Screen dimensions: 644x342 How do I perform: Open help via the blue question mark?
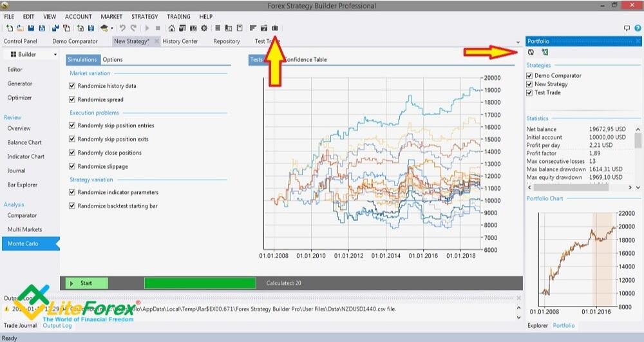coord(638,28)
